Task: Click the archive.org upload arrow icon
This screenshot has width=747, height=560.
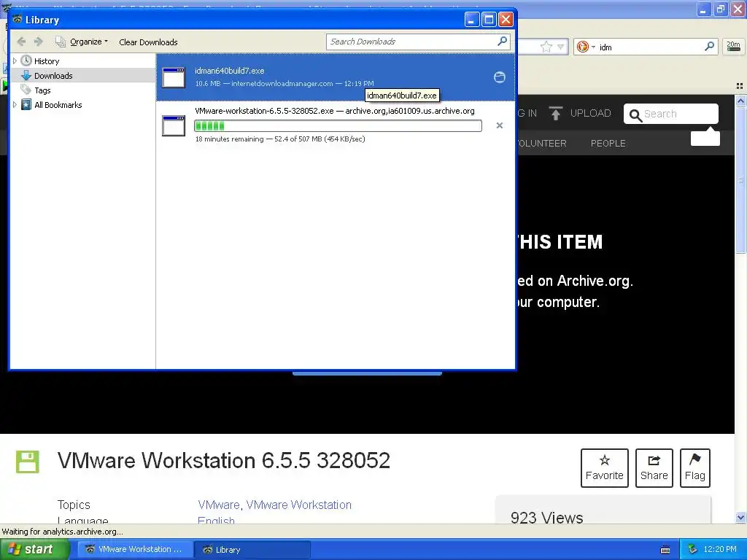Action: [x=555, y=113]
